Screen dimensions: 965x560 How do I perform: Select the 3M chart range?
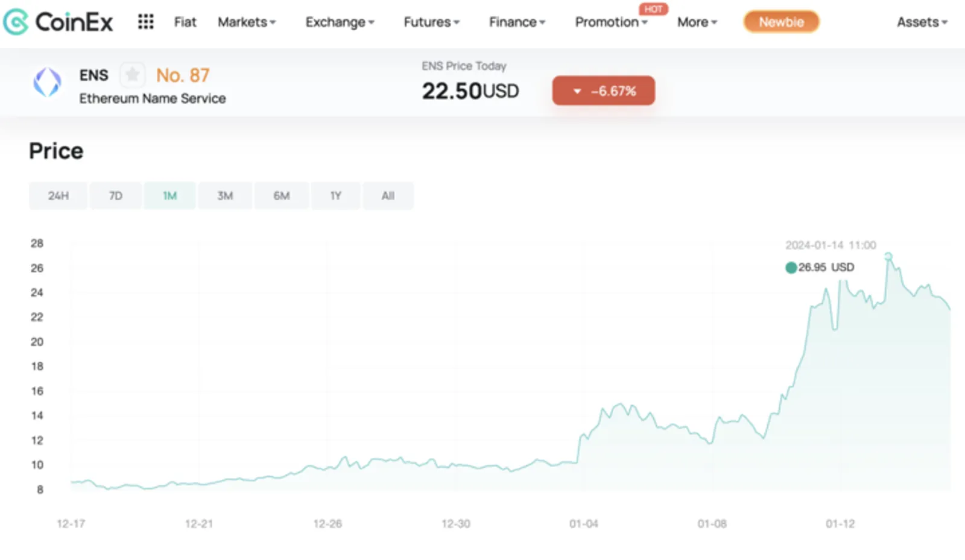[225, 196]
